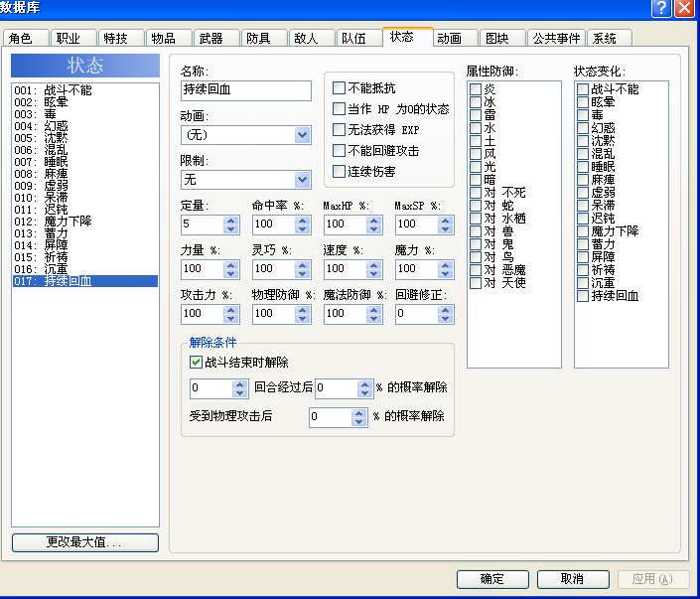Image resolution: width=700 pixels, height=599 pixels.
Task: Increase 物理防御 % with up arrow
Action: click(x=302, y=310)
